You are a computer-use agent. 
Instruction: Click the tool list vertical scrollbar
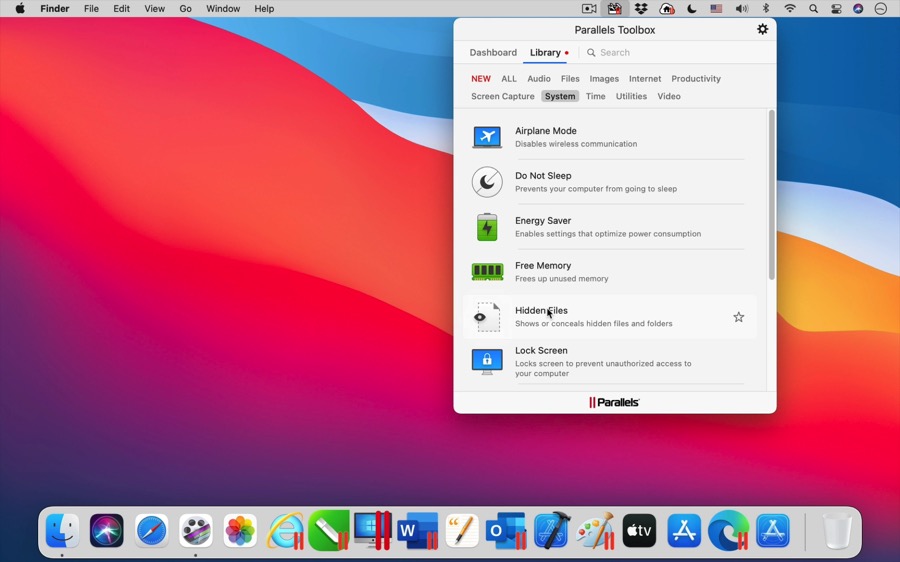[x=771, y=195]
